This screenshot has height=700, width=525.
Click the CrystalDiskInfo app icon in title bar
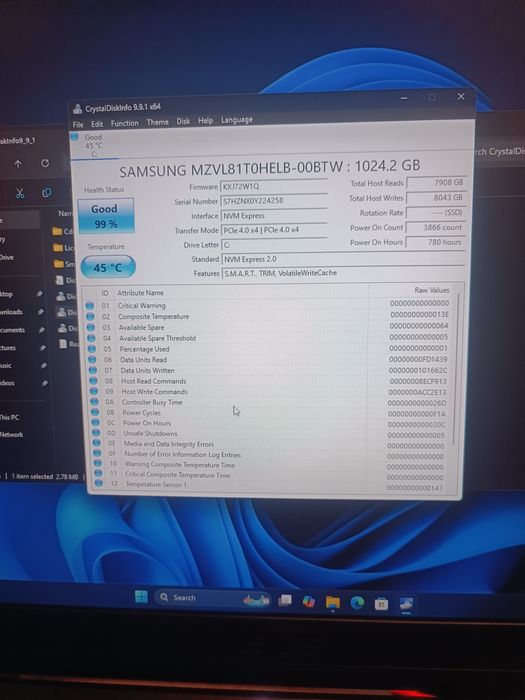(x=78, y=109)
